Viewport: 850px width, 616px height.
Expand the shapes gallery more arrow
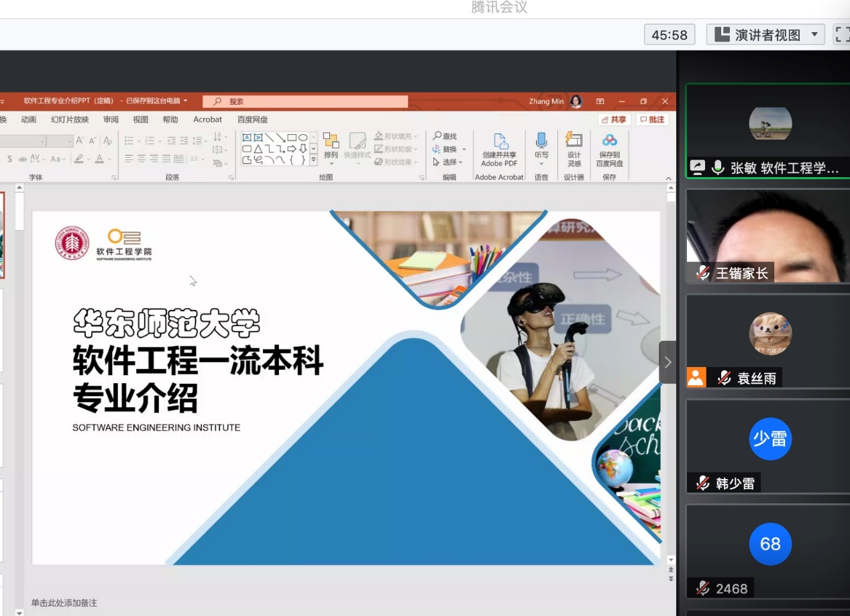click(313, 161)
